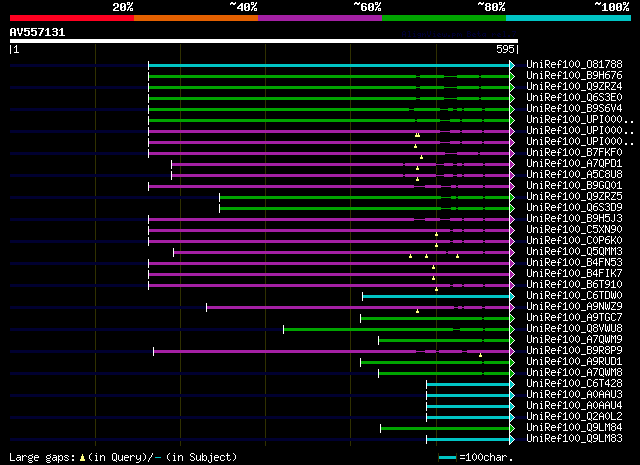Open the UniRef100_A7QWM9 hit label
Image resolution: width=640 pixels, height=465 pixels.
574,340
